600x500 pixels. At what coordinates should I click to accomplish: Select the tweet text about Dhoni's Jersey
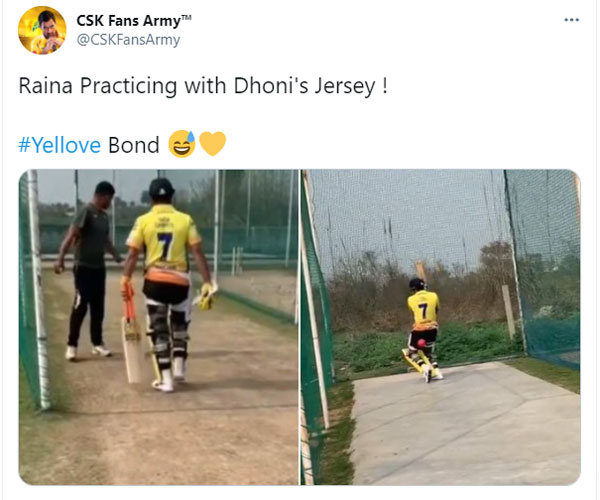pos(203,86)
